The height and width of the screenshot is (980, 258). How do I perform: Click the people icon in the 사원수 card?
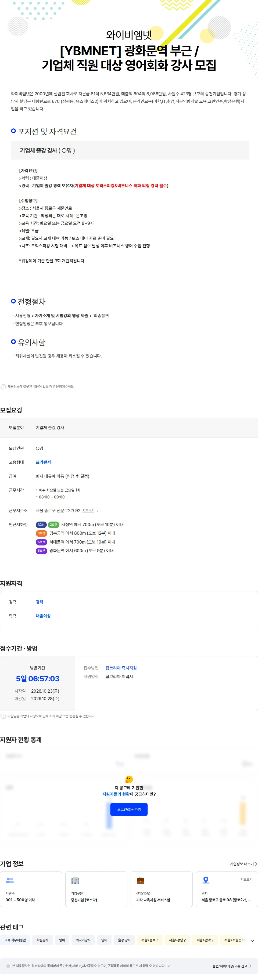10,880
